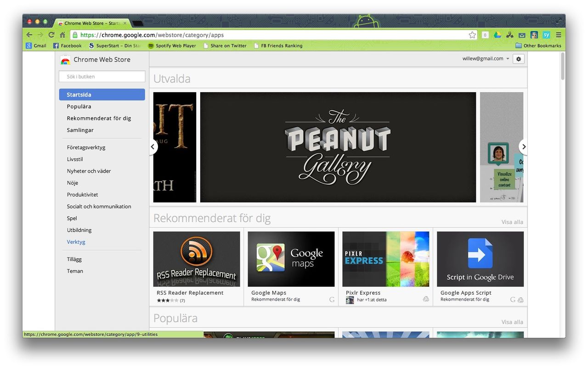This screenshot has width=588, height=369.
Task: Click the 'Pixlr Express' title text
Action: click(363, 293)
